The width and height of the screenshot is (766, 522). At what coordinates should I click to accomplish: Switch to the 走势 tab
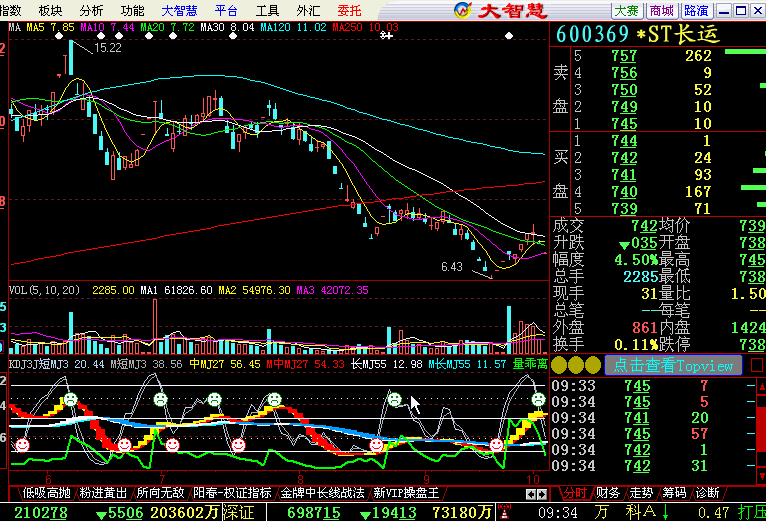tap(641, 493)
